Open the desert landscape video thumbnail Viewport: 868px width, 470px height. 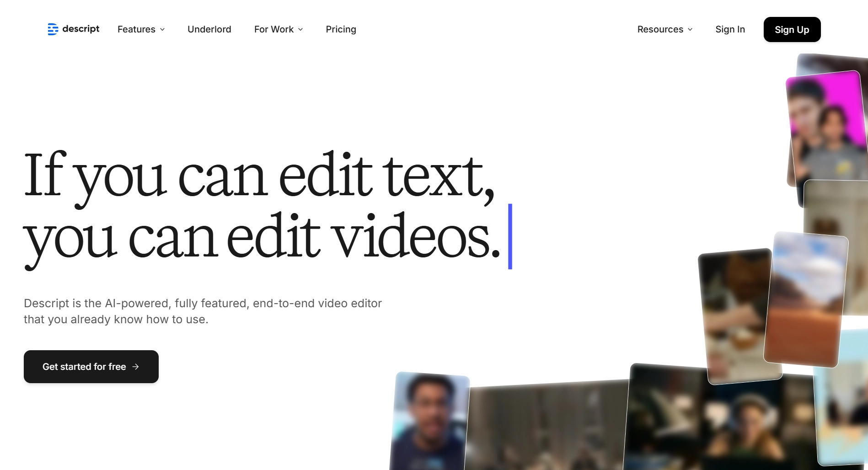[x=806, y=299]
